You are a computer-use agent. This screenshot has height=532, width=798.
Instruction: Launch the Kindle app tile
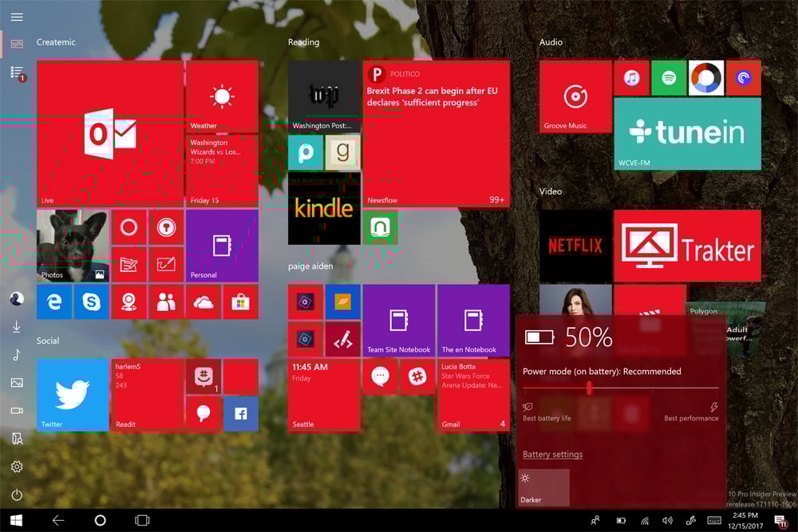coord(324,208)
